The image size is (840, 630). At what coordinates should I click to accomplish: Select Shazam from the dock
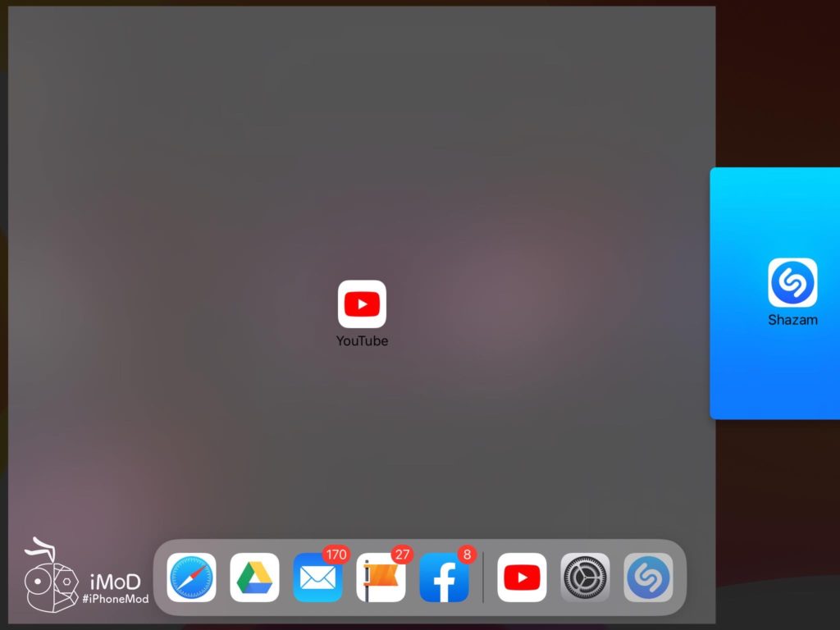pos(648,577)
